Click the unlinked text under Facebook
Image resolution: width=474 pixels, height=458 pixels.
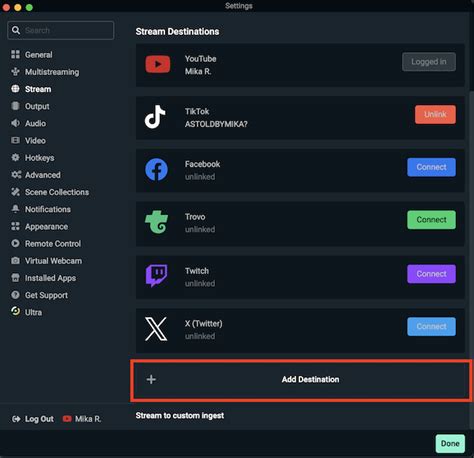pyautogui.click(x=200, y=177)
